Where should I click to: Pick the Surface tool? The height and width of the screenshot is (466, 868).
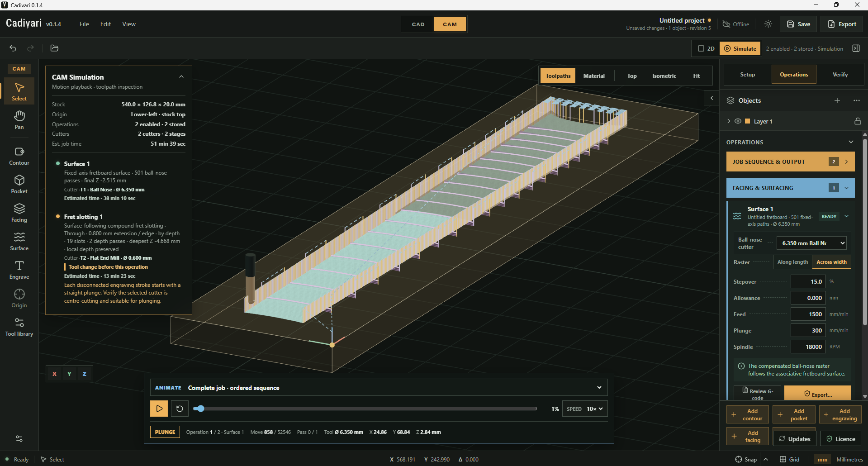(x=19, y=242)
